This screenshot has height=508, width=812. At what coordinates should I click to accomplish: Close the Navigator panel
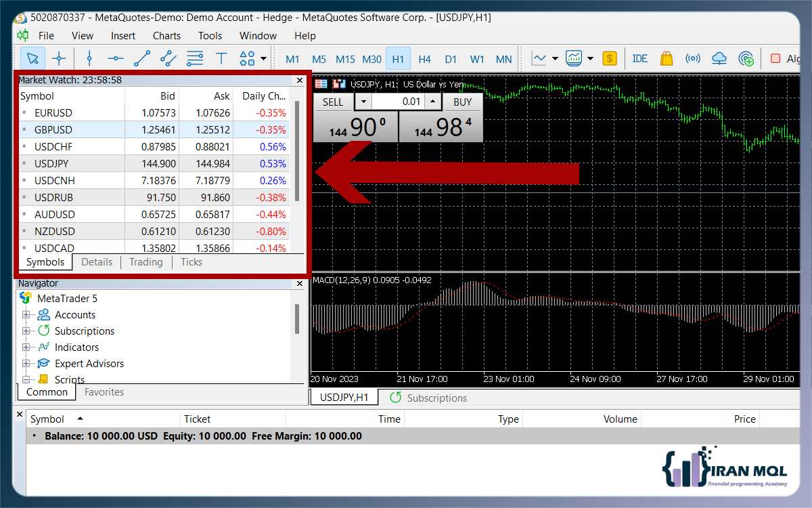pos(300,283)
